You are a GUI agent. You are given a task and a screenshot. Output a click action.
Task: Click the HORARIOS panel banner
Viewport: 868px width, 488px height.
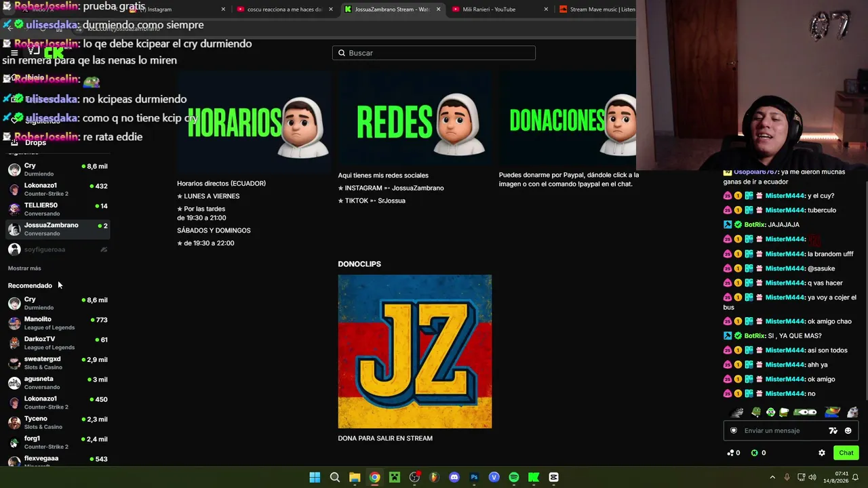tap(254, 123)
